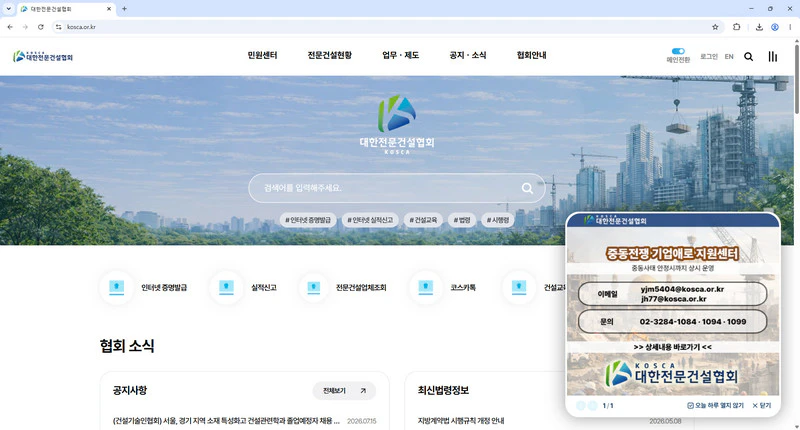Open 인터넷 증명발급 quick icon
Screen dimensions: 800x430
[x=117, y=288]
